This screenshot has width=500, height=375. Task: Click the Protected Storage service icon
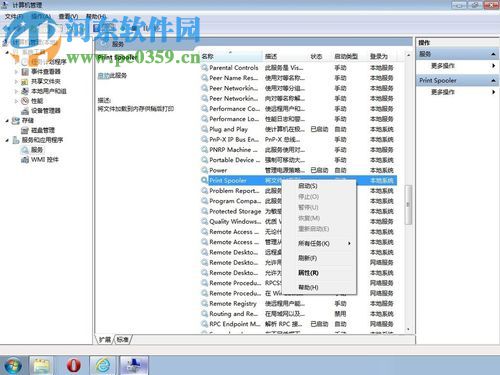click(204, 211)
